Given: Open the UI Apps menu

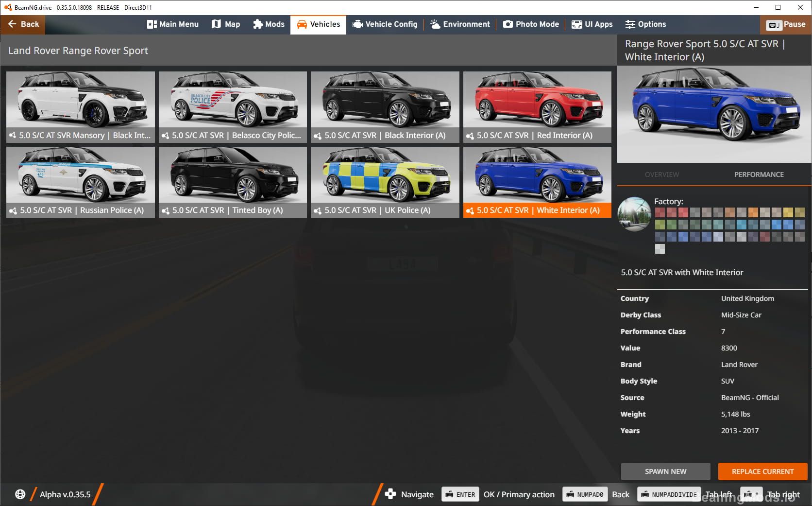Looking at the screenshot, I should 592,24.
